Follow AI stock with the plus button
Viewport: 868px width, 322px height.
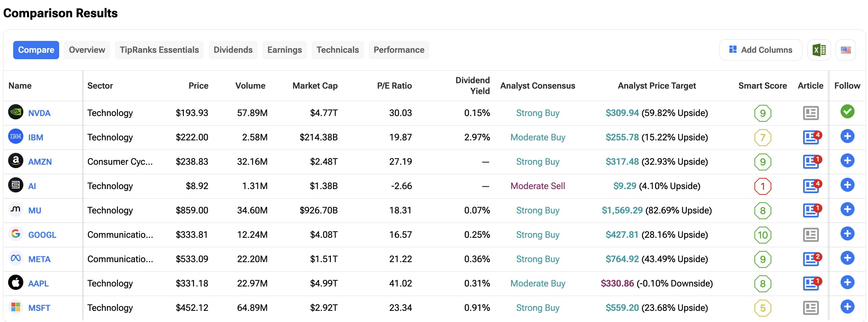(x=847, y=185)
